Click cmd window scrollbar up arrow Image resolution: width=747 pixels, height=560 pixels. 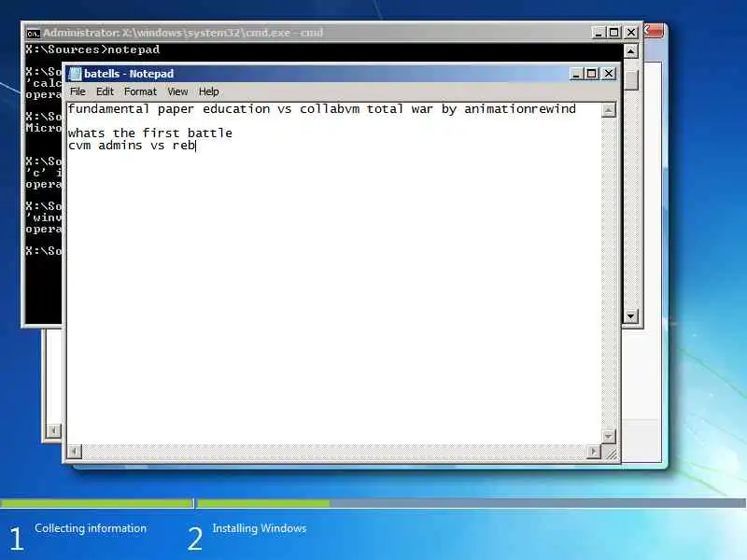(x=630, y=51)
